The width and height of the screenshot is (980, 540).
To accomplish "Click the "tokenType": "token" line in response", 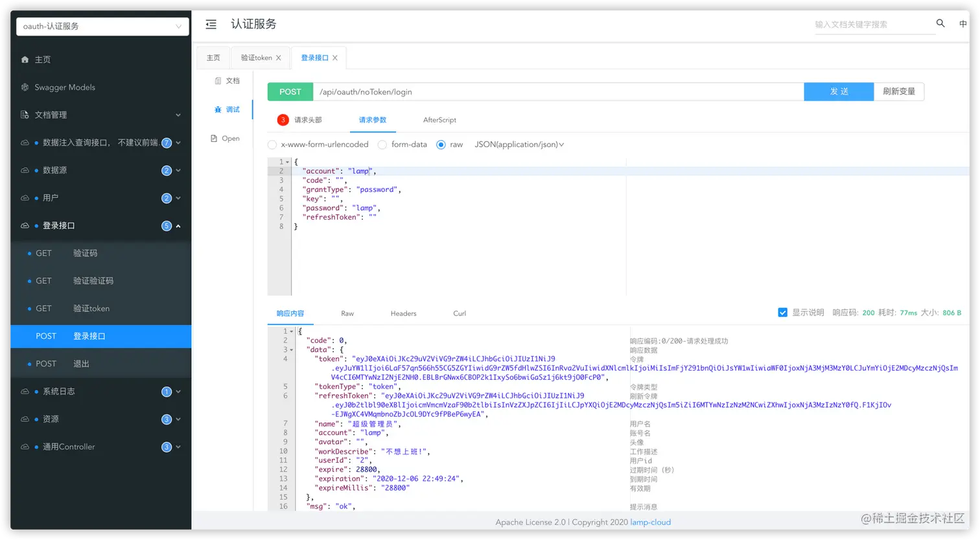I will point(358,386).
